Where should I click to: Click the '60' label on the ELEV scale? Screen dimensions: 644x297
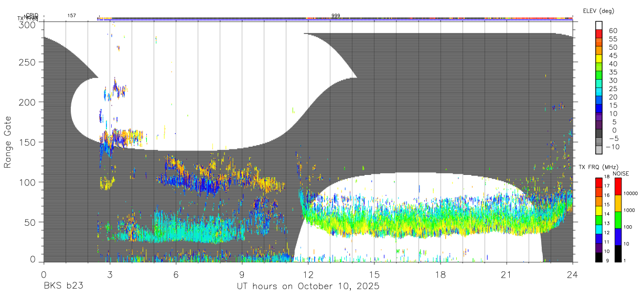click(x=612, y=30)
